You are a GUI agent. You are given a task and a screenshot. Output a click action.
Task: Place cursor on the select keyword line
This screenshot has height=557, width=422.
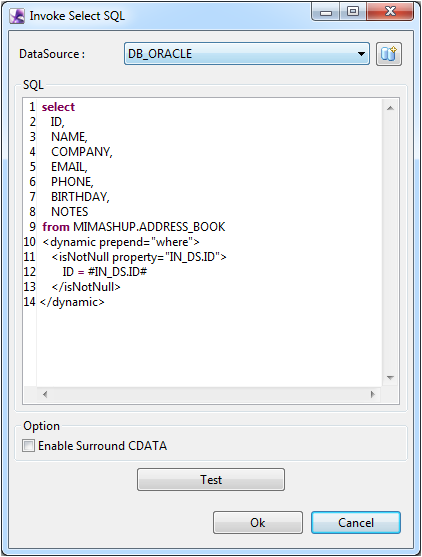coord(58,107)
